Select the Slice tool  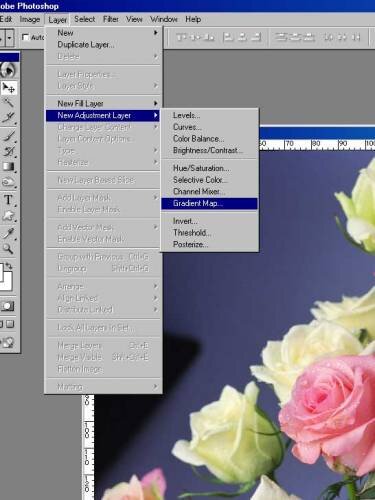[8, 117]
